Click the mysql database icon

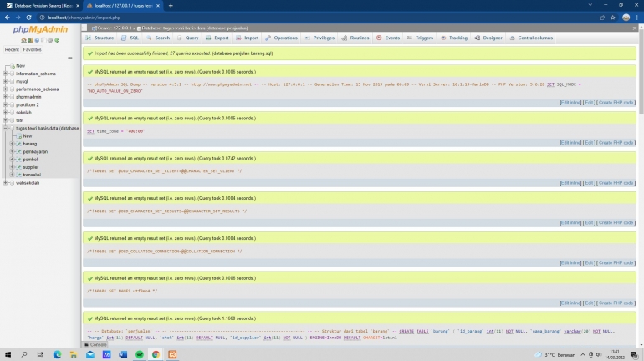point(12,82)
